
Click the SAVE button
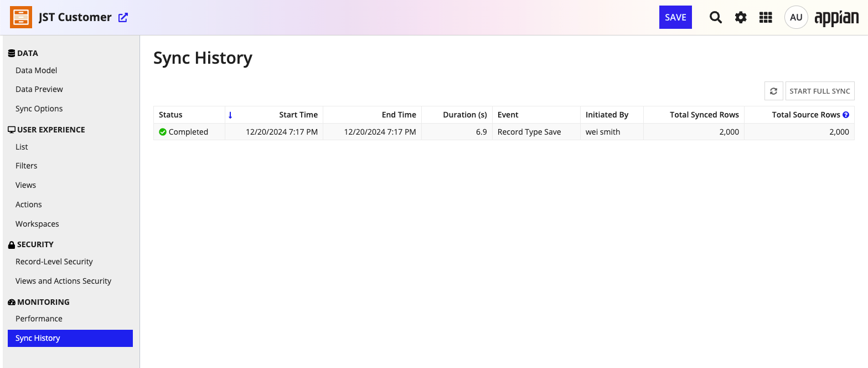pos(675,17)
